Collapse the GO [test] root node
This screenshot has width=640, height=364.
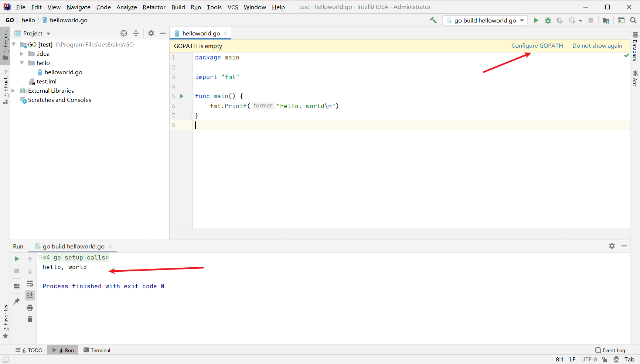[x=14, y=44]
